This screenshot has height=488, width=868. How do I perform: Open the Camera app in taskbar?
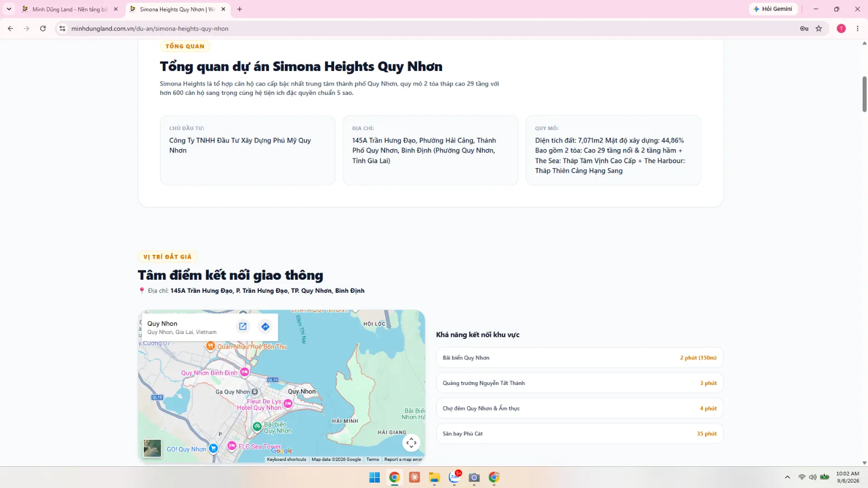pos(474,477)
